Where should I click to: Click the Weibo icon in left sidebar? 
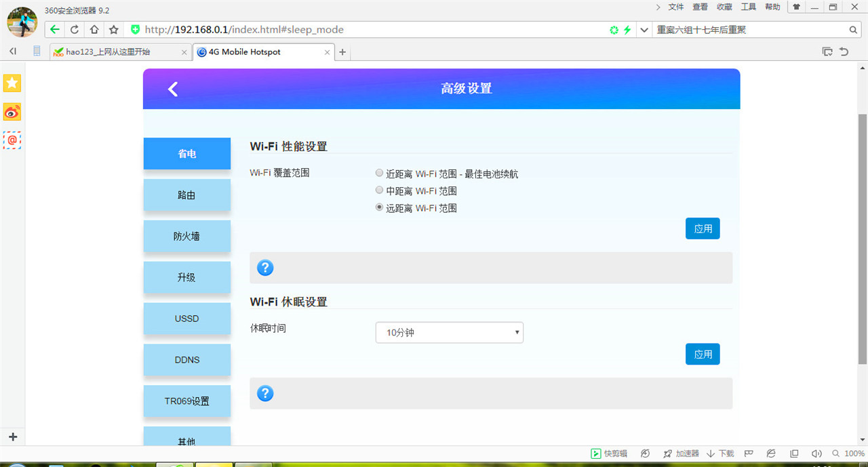point(12,112)
